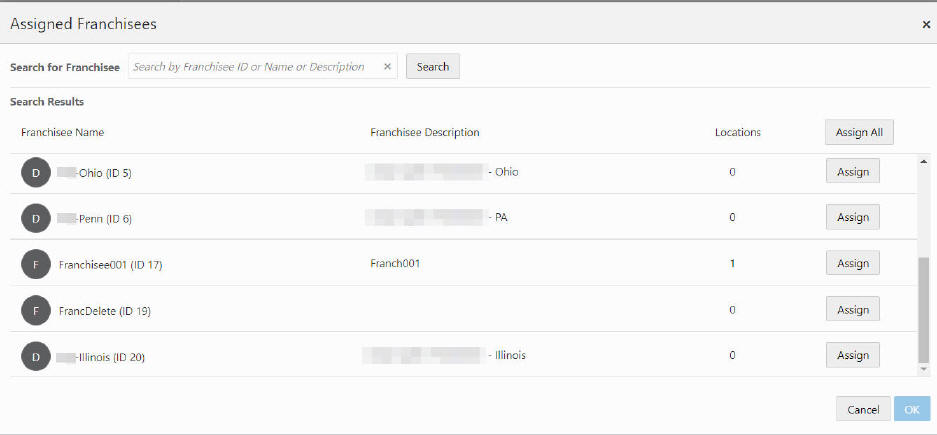
Task: Select the Franchisee001 (ID 17) name
Action: 111,266
